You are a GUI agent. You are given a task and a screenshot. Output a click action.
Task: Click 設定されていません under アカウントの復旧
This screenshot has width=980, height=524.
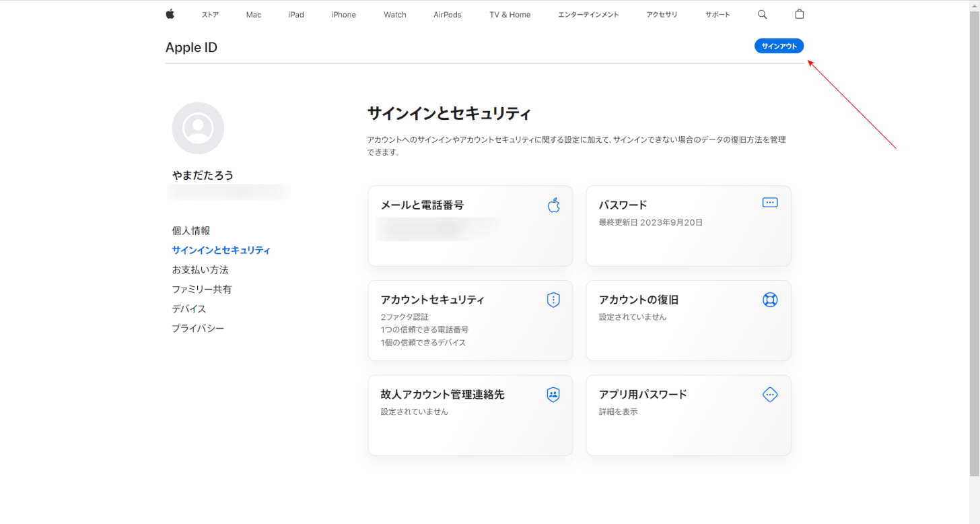click(x=633, y=317)
